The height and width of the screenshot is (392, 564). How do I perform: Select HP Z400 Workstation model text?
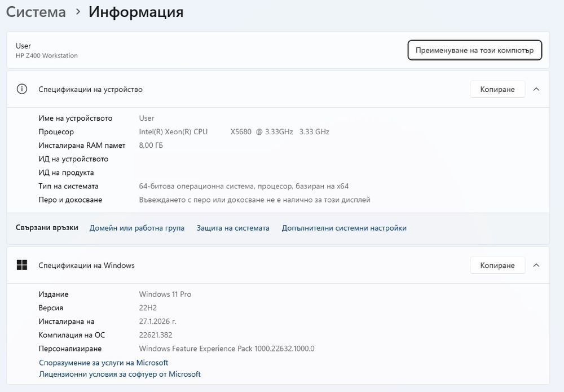47,55
